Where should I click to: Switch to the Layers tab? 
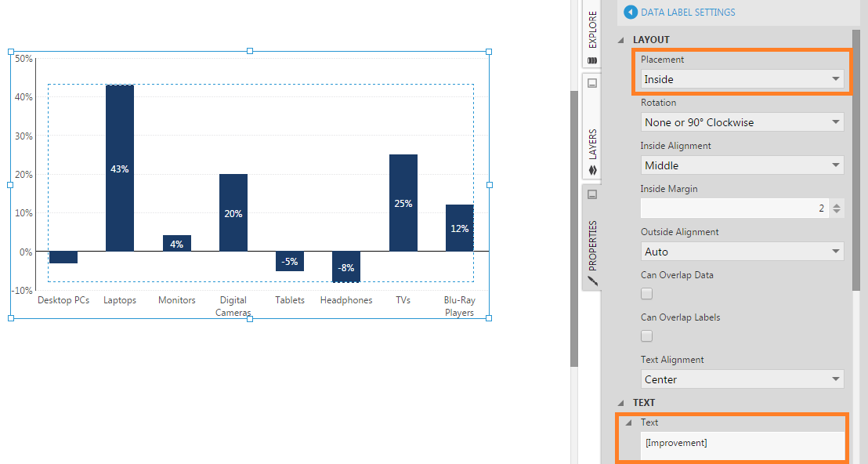click(592, 143)
